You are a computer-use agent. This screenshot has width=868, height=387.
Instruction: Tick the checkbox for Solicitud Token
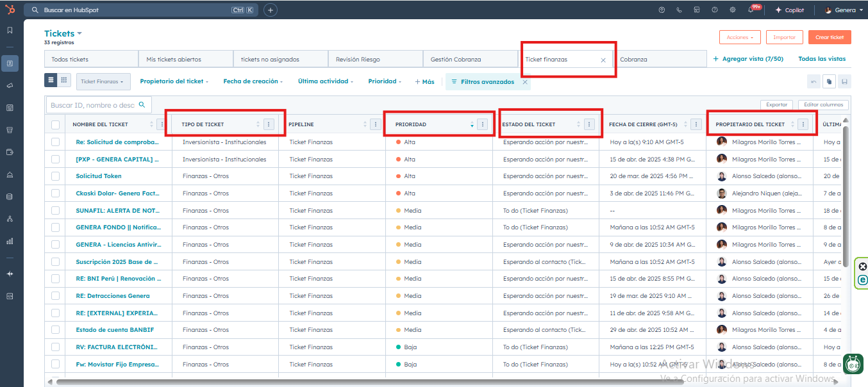[x=55, y=176]
